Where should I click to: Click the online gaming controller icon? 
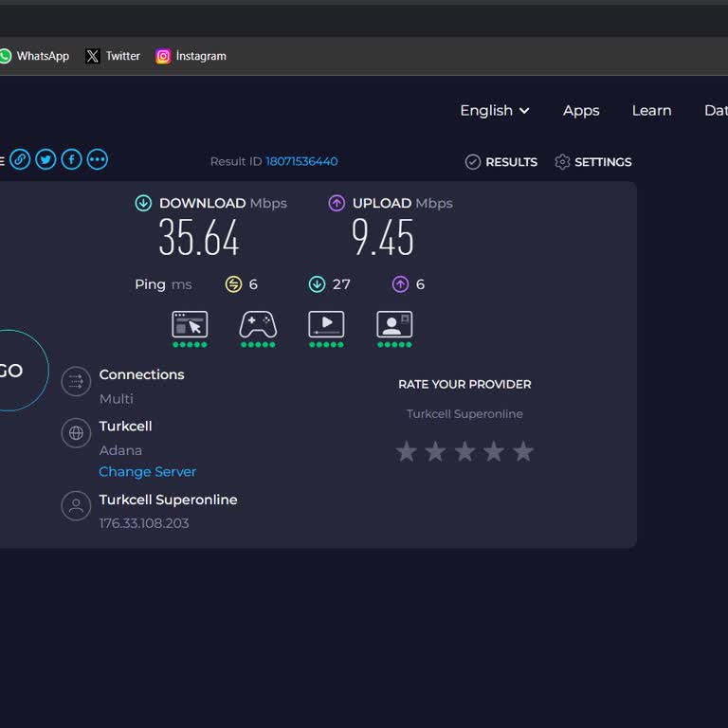click(258, 325)
